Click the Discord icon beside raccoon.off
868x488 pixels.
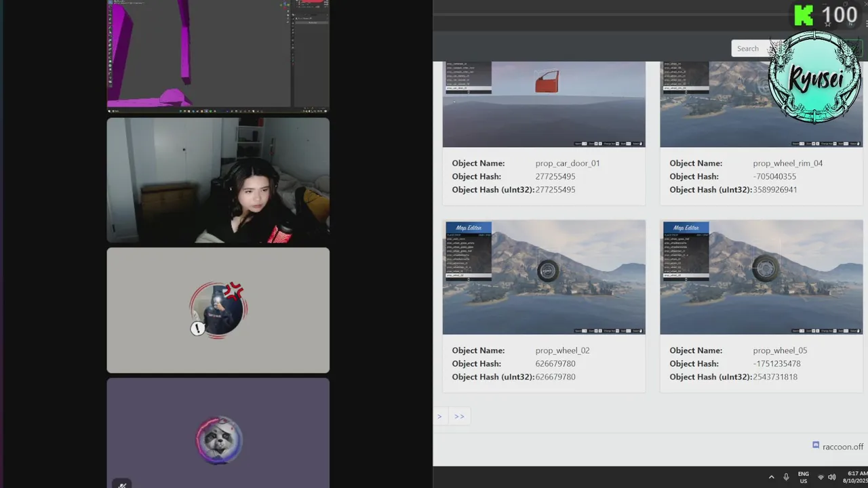[816, 445]
